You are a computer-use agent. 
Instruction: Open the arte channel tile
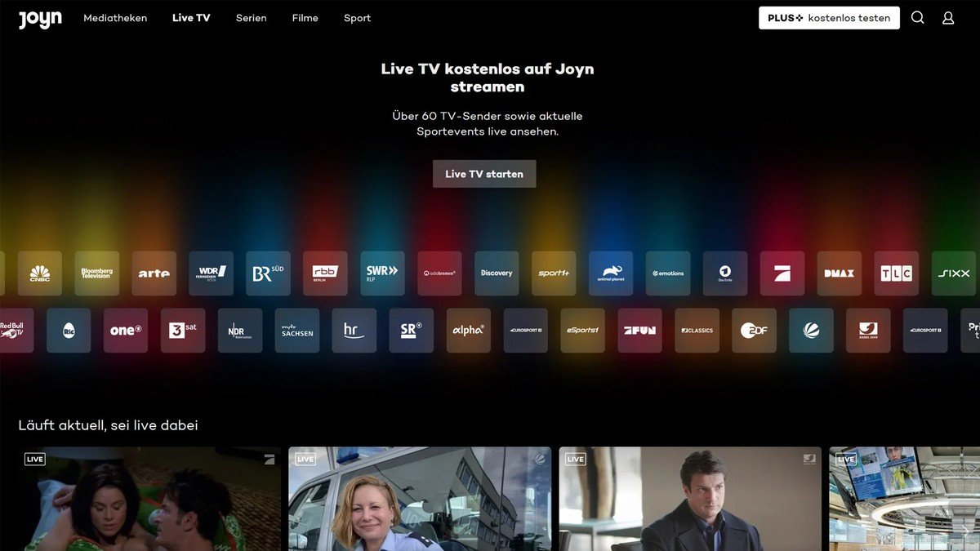tap(154, 273)
